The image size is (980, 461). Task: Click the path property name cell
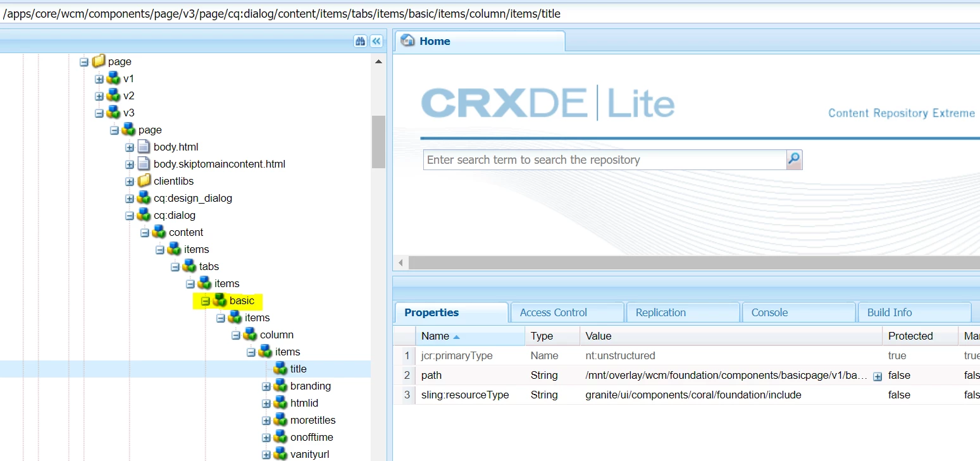coord(470,375)
